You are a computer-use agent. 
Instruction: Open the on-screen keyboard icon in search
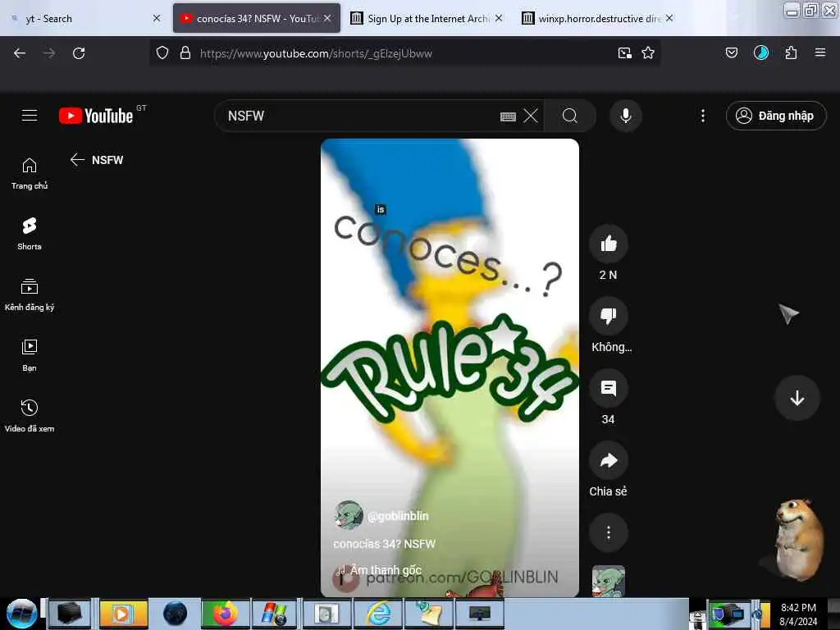[x=508, y=116]
